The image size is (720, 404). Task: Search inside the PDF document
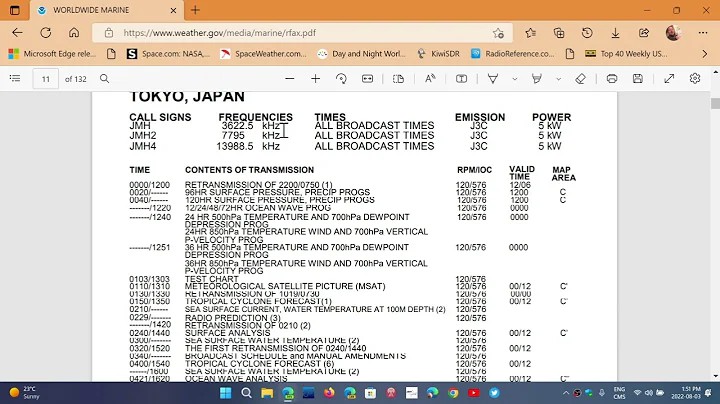(105, 79)
